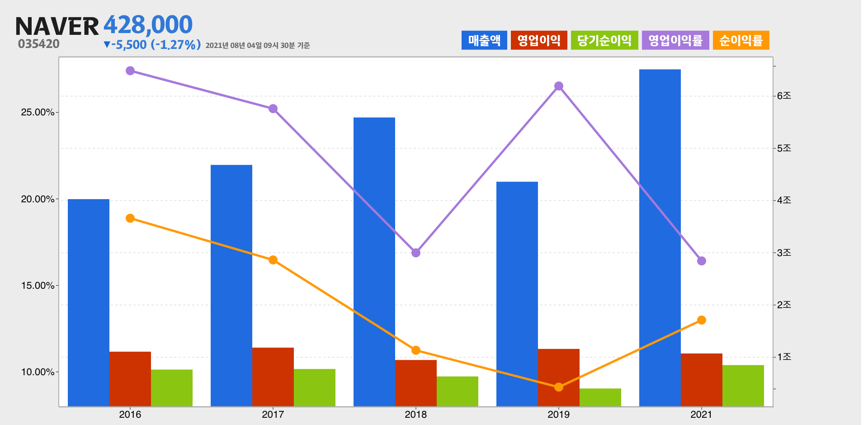Viewport: 868px width, 425px height.
Task: Click the 2019 purple line data point
Action: (559, 86)
